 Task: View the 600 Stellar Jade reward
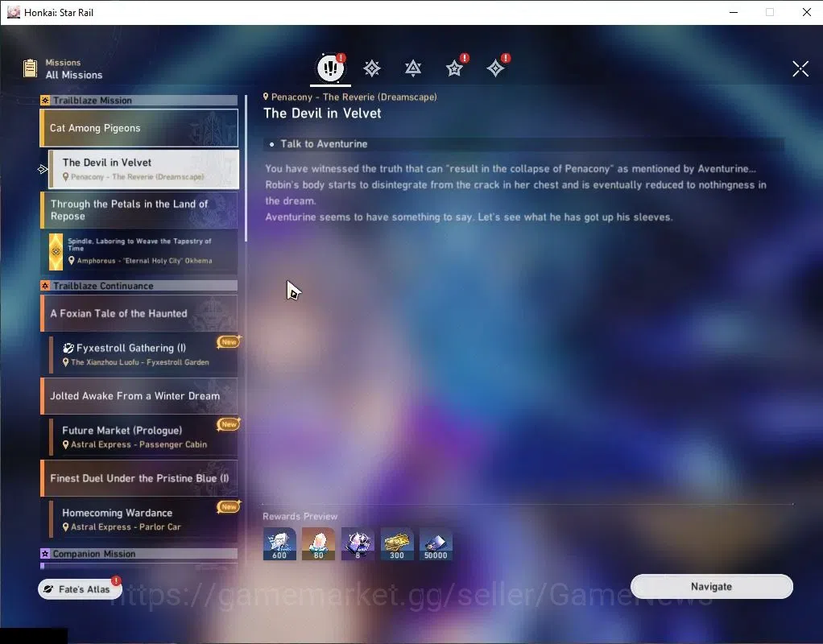click(x=279, y=543)
